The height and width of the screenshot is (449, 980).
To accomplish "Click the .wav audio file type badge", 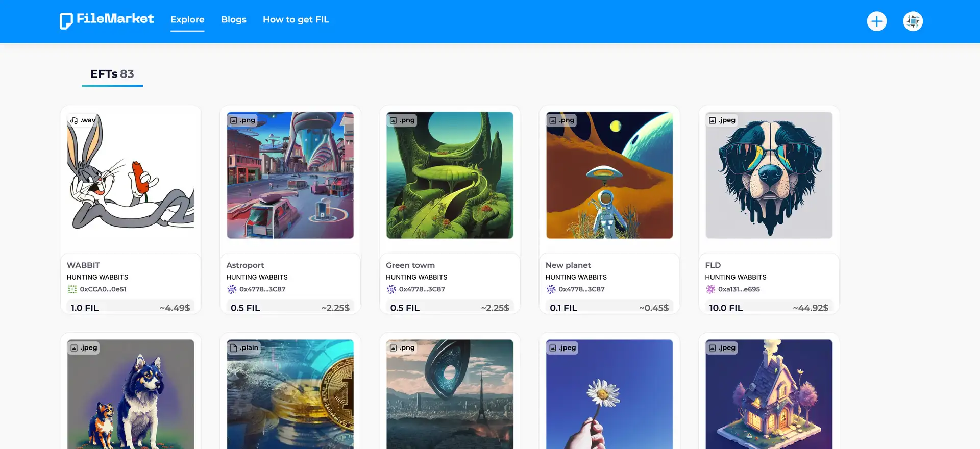I will pos(83,120).
